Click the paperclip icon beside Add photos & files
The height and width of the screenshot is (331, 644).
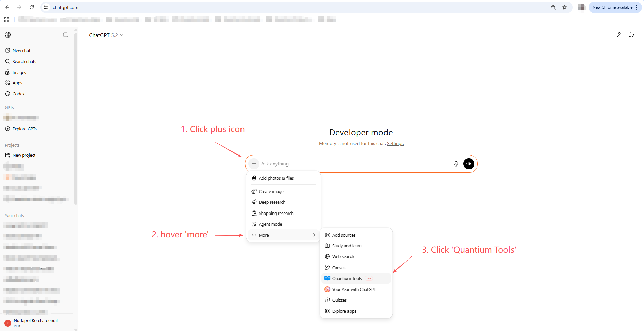(x=254, y=178)
